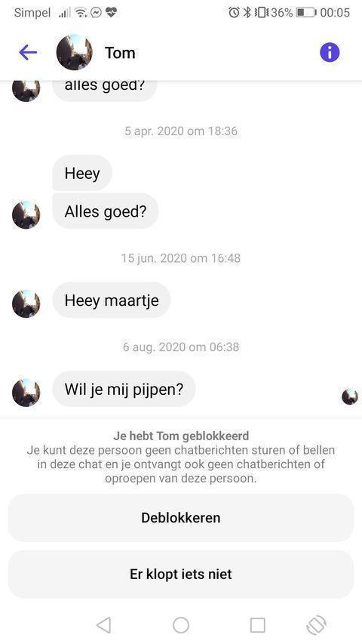
Task: Click the Deblokkeren button
Action: point(181,517)
